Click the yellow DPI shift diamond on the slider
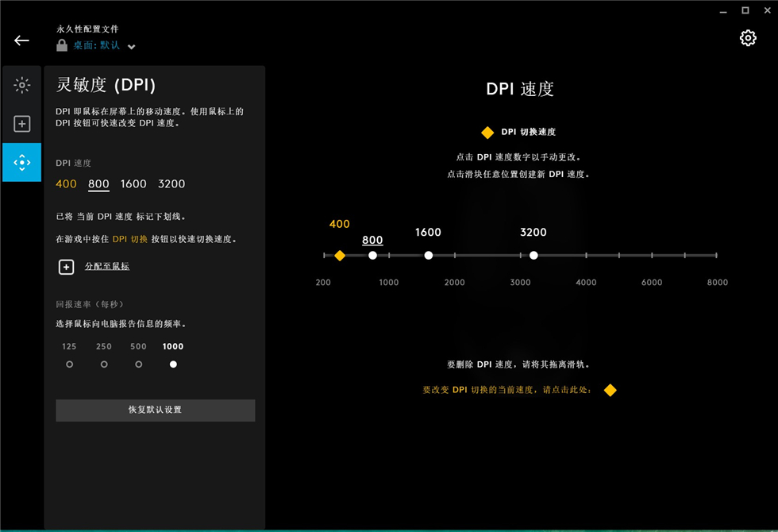The height and width of the screenshot is (532, 778). 340,255
